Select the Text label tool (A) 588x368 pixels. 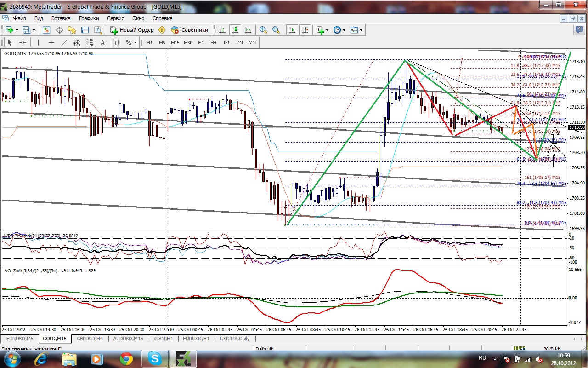(x=102, y=43)
